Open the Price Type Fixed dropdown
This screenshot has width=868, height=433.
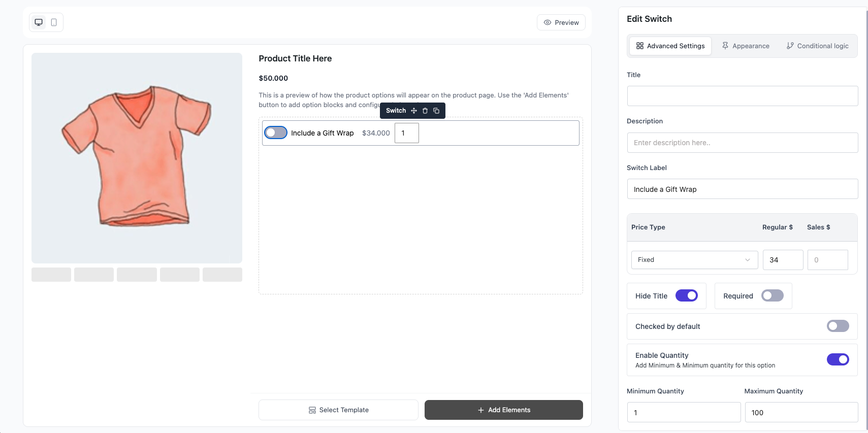694,260
